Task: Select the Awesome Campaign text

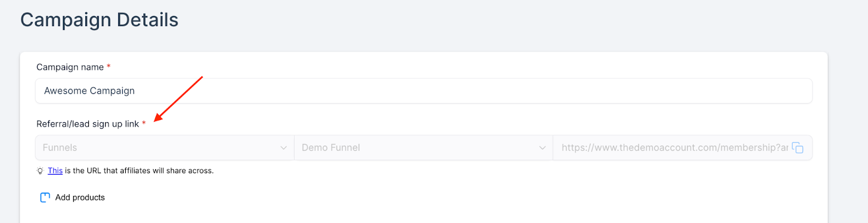Action: pyautogui.click(x=90, y=91)
